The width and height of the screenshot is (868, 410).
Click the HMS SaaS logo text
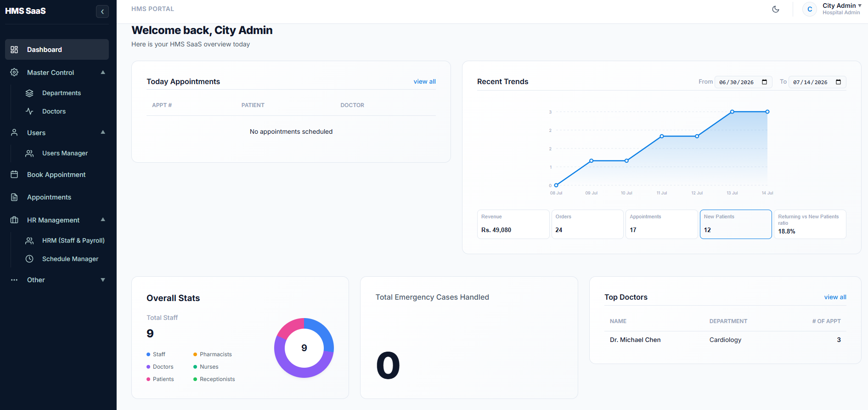pyautogui.click(x=25, y=11)
